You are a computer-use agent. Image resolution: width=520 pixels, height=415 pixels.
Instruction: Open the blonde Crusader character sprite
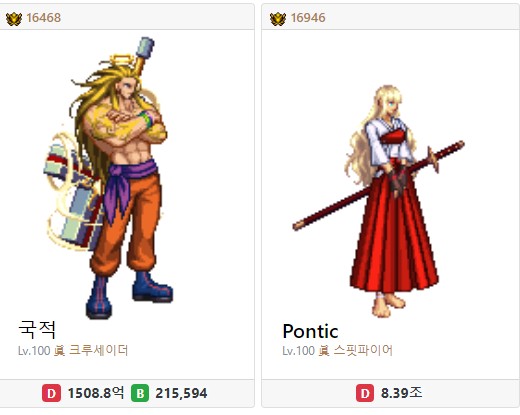click(x=109, y=177)
